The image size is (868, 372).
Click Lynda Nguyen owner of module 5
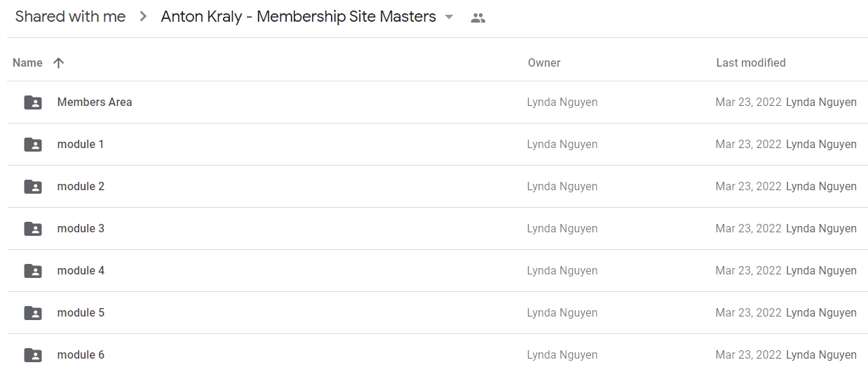coord(562,312)
